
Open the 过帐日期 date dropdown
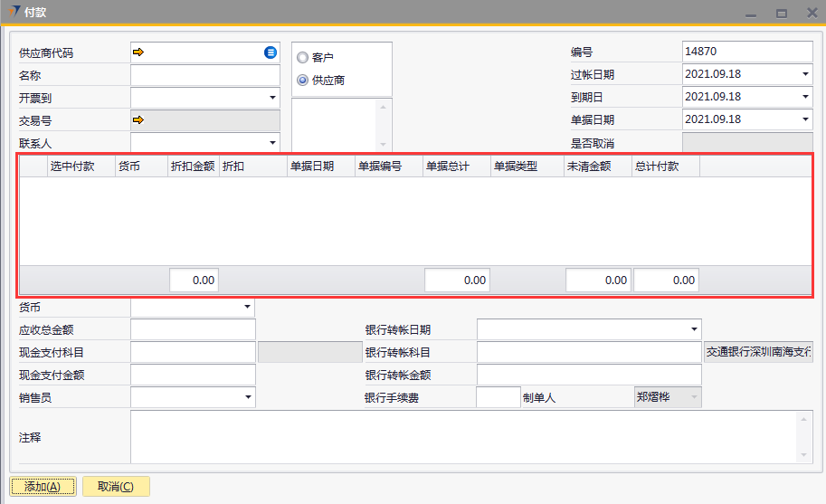click(804, 74)
